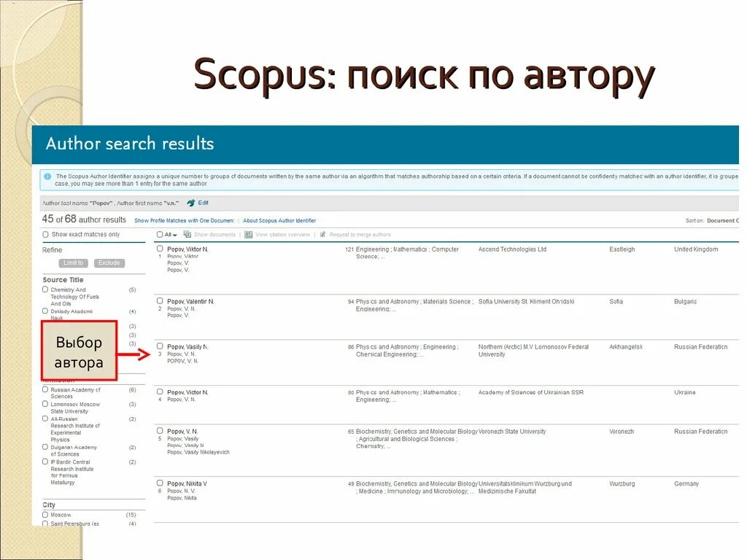Click Request to merge authors toolbar link
Screen dimensions: 747x560
360,234
